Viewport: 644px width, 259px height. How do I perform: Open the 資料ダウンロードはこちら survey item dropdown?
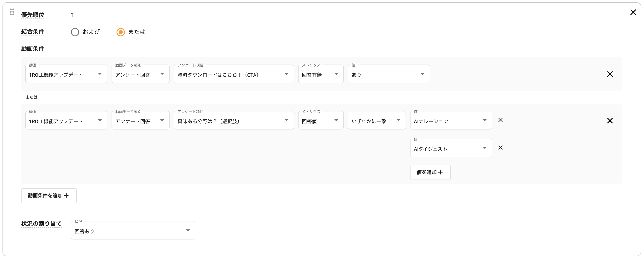pyautogui.click(x=233, y=74)
